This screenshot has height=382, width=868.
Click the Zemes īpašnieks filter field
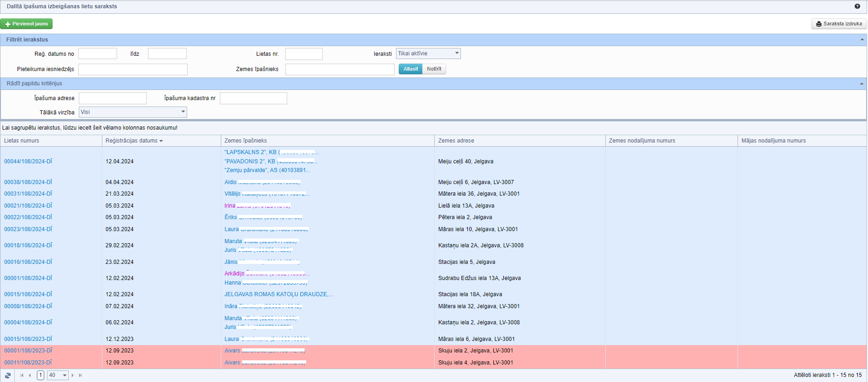tap(340, 69)
